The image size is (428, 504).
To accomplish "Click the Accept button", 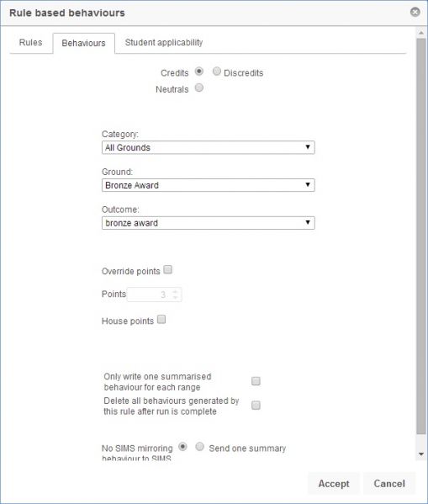I will tap(334, 484).
